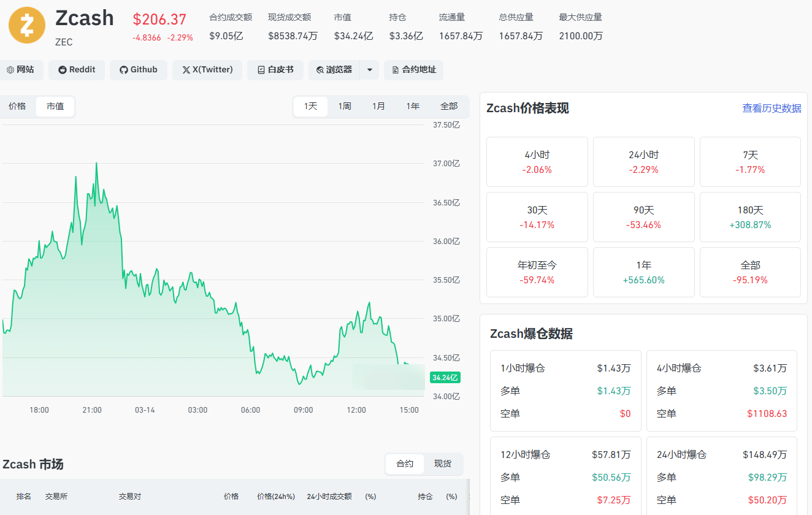Select the 1天 time range
812x515 pixels.
pyautogui.click(x=311, y=106)
